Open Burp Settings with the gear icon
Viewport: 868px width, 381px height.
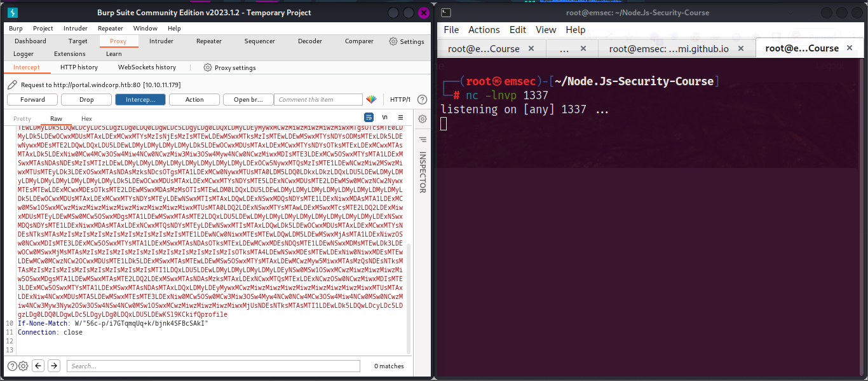pos(407,41)
